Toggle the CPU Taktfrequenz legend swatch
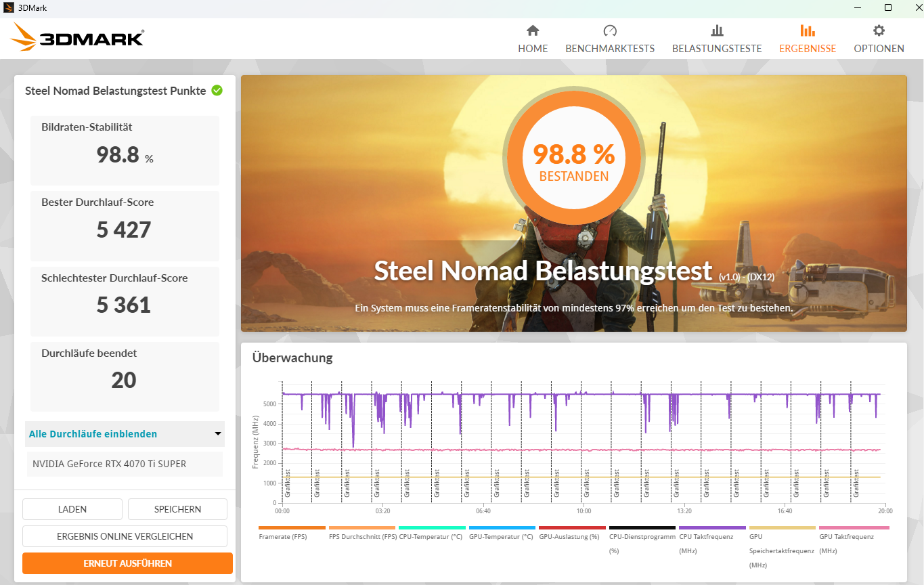The width and height of the screenshot is (924, 585). [x=712, y=527]
